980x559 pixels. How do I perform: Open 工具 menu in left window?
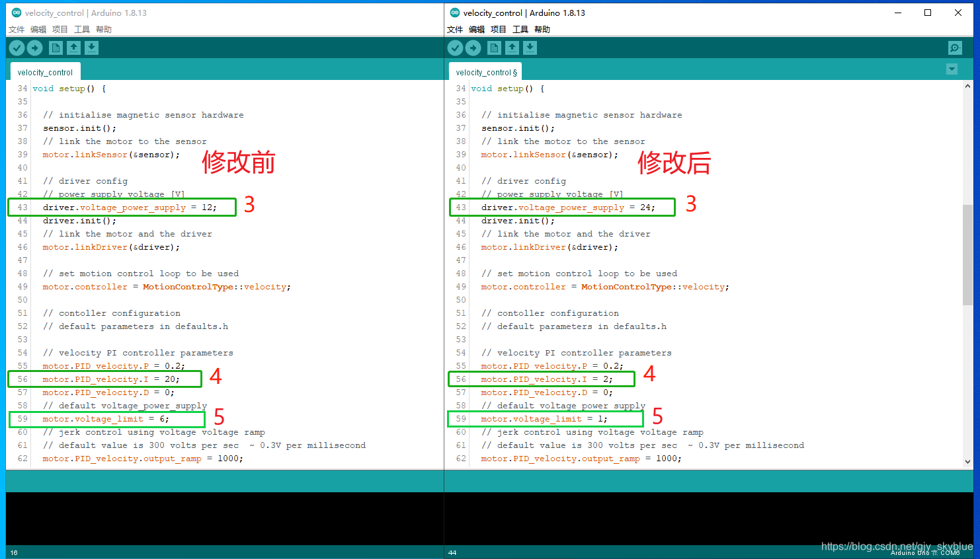[x=82, y=30]
